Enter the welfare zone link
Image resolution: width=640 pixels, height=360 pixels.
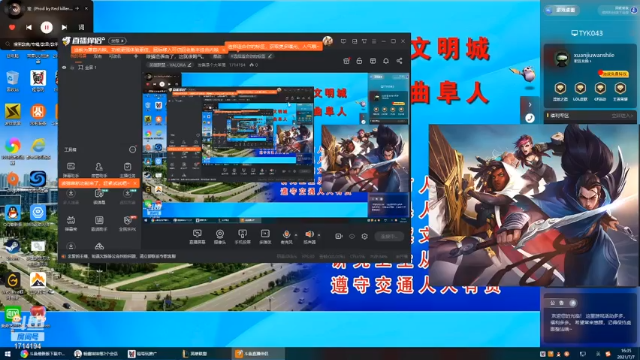622,116
